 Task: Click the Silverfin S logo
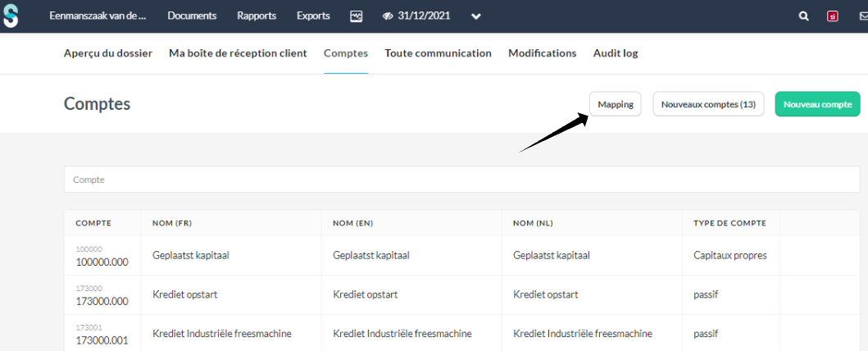point(11,16)
